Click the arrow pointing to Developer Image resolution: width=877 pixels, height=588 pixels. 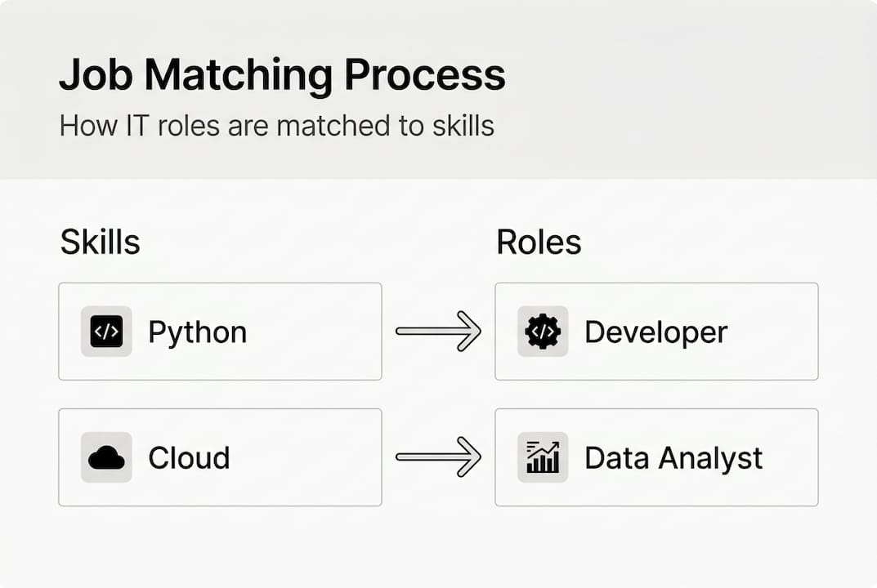[438, 332]
